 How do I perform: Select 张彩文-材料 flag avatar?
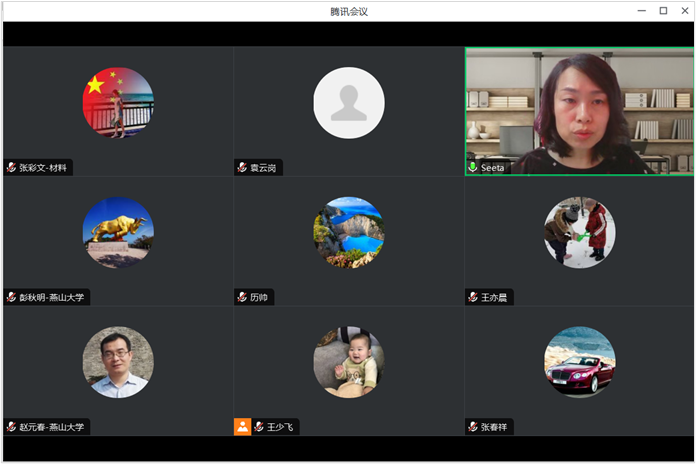coord(118,103)
